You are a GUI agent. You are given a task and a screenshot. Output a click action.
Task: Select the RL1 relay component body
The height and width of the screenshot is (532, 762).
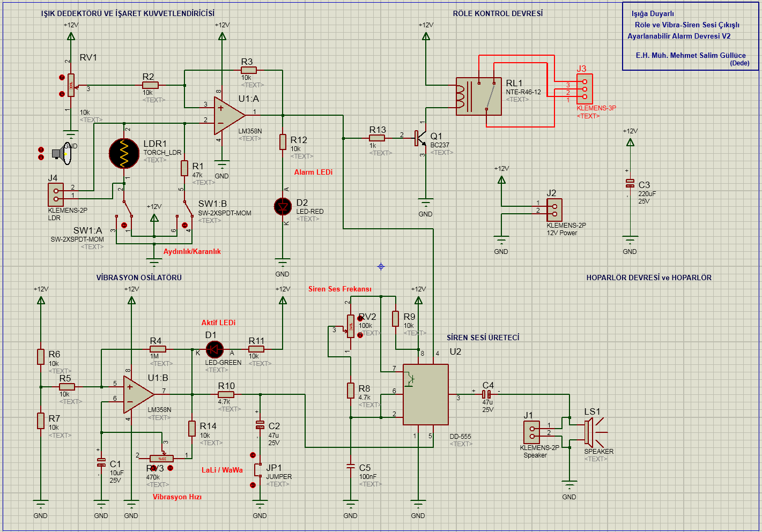[x=479, y=96]
